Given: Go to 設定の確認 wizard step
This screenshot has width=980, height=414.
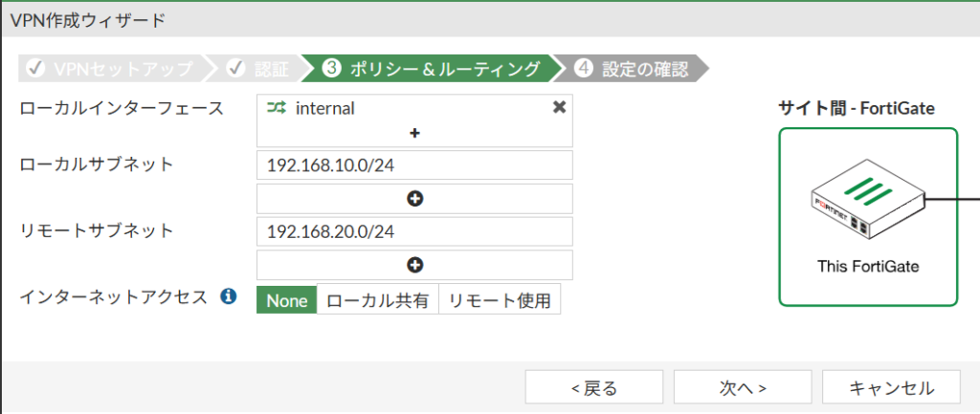Looking at the screenshot, I should click(634, 69).
